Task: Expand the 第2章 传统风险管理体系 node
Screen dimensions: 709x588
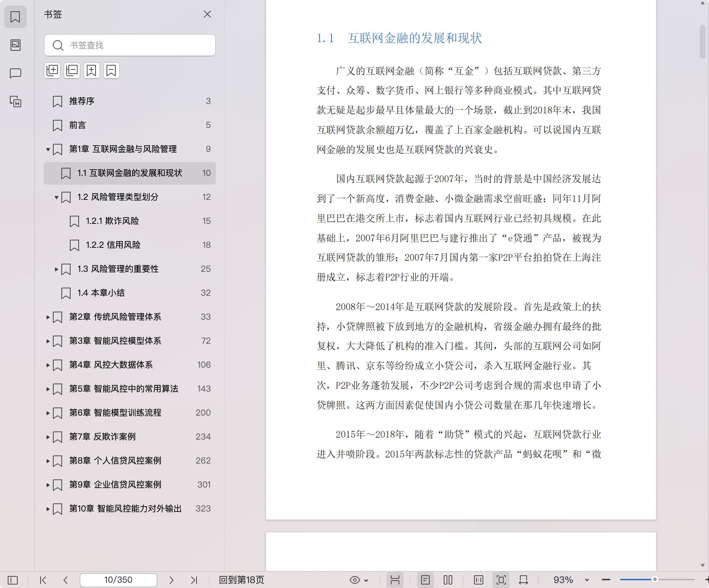Action: [x=48, y=317]
